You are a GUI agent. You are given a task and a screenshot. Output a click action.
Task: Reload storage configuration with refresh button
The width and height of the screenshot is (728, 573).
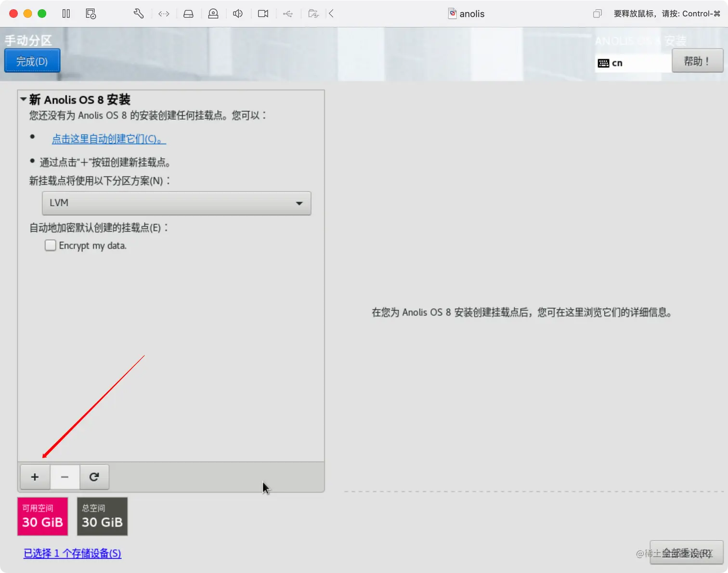(x=94, y=477)
